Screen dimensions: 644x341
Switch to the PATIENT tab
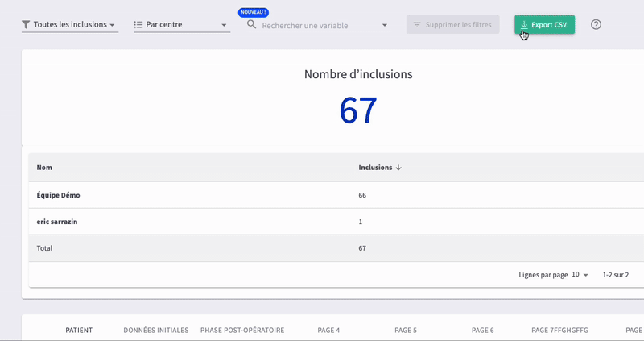click(x=79, y=331)
